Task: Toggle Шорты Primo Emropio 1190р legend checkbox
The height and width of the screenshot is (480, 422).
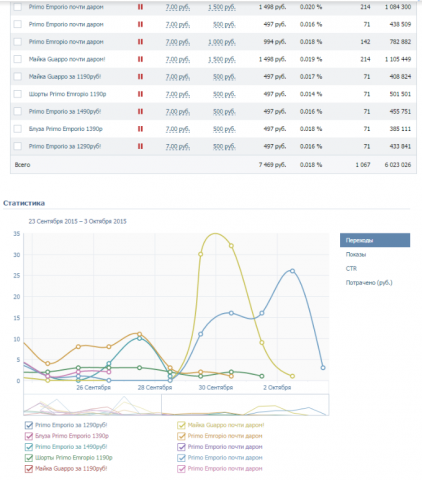Action: [29, 458]
